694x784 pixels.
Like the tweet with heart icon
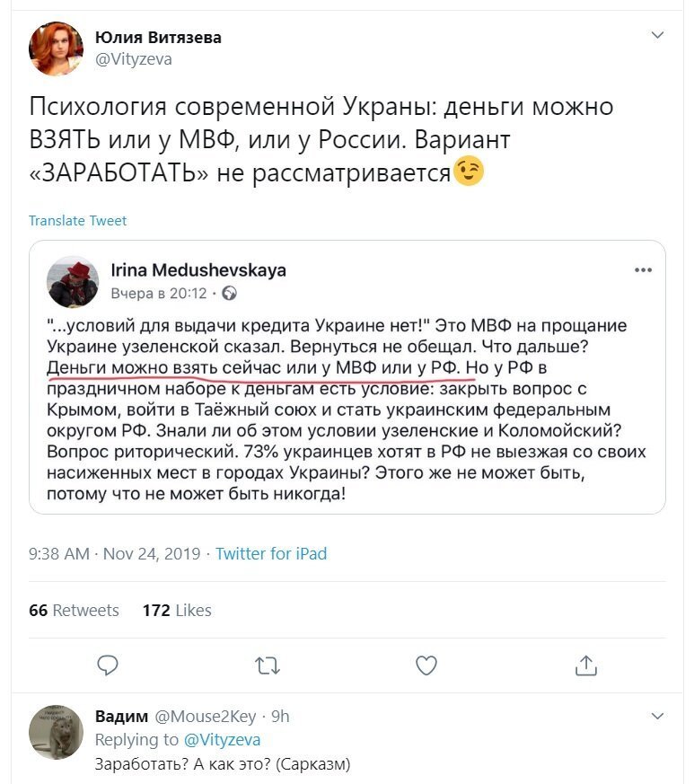[426, 665]
